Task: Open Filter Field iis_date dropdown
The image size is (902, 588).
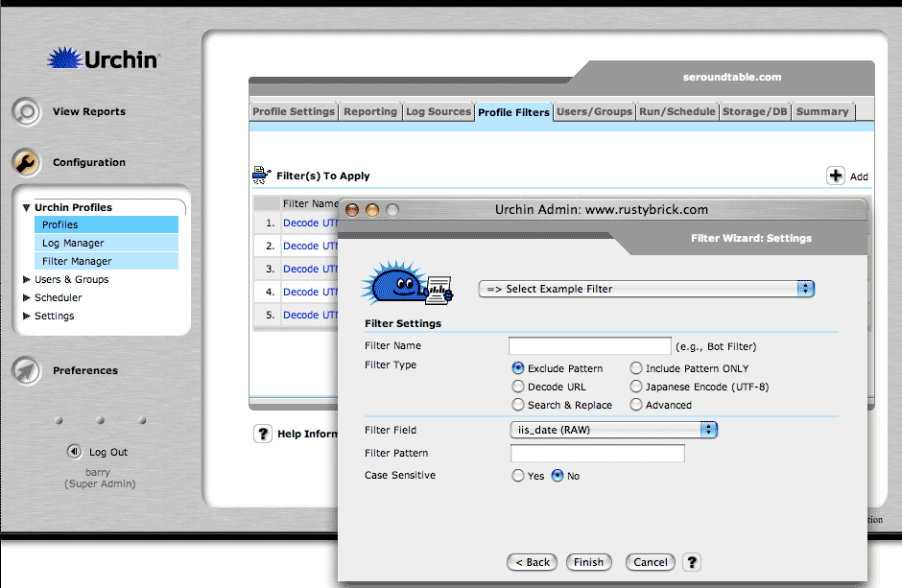Action: (613, 430)
